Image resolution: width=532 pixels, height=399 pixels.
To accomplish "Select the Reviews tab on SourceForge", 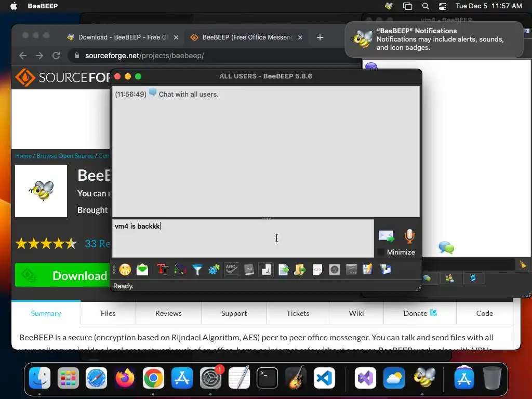I will pos(168,313).
